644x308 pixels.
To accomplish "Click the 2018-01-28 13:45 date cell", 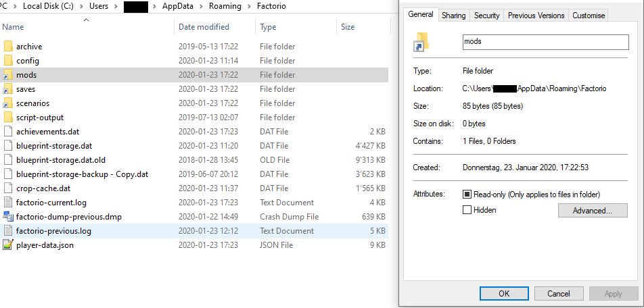I will pos(208,160).
